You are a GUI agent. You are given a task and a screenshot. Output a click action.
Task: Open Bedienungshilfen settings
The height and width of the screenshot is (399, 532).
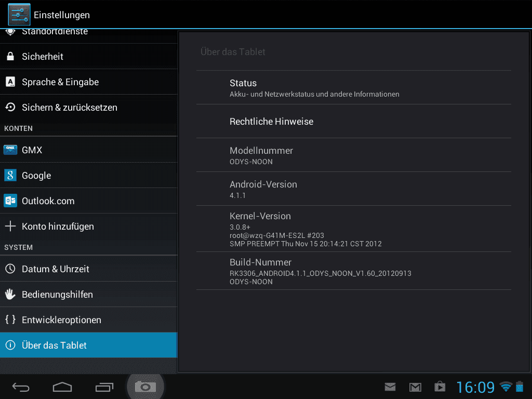(88, 294)
